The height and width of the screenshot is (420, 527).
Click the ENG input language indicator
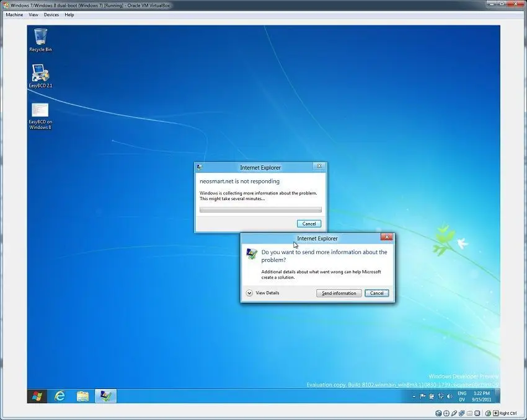(x=462, y=393)
